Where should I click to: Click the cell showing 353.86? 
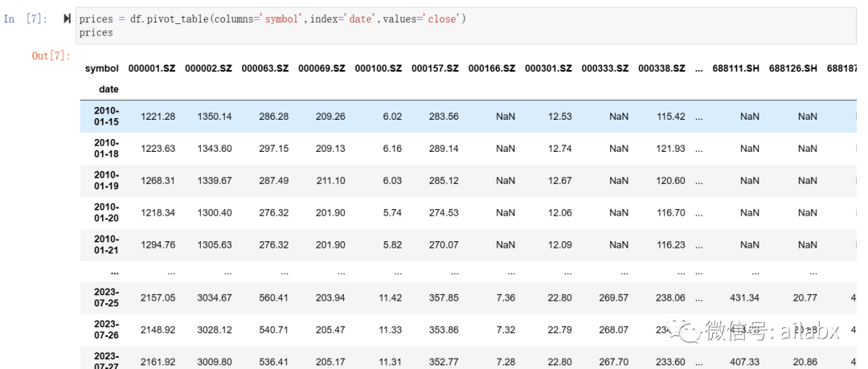click(444, 330)
